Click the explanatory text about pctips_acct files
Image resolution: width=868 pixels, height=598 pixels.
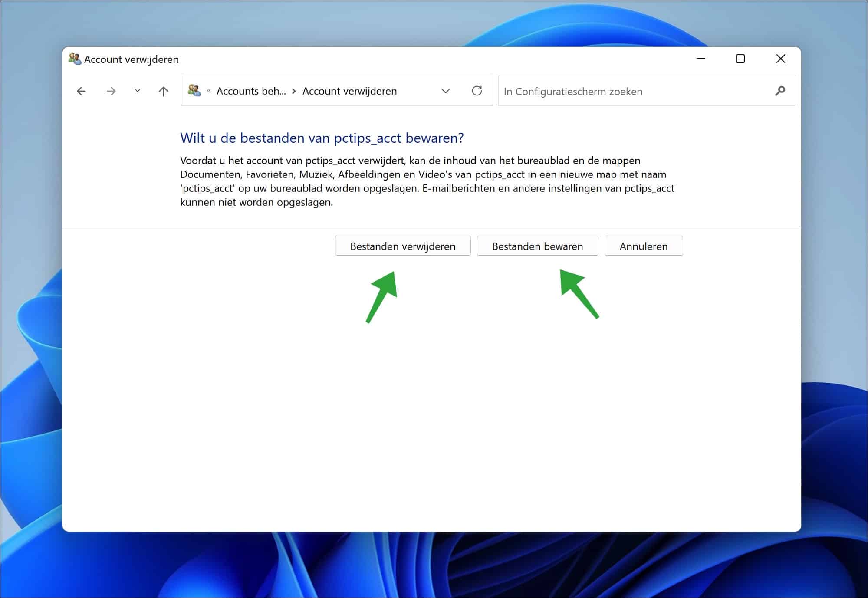[x=427, y=181]
